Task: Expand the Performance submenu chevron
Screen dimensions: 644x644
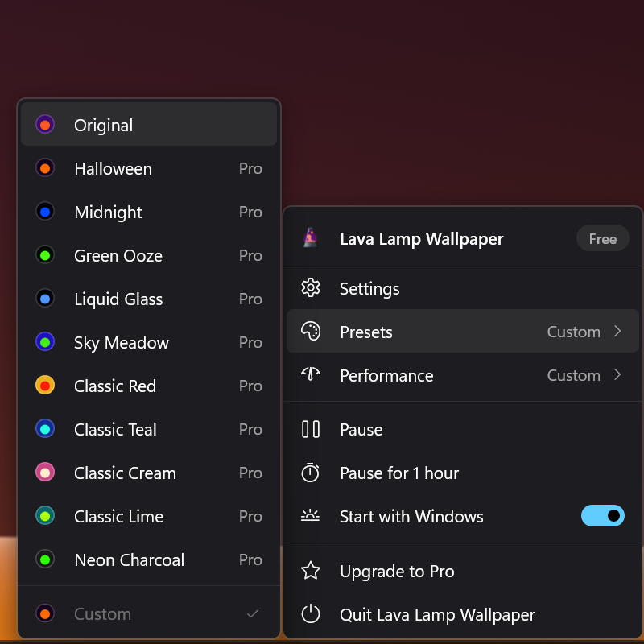Action: tap(617, 374)
